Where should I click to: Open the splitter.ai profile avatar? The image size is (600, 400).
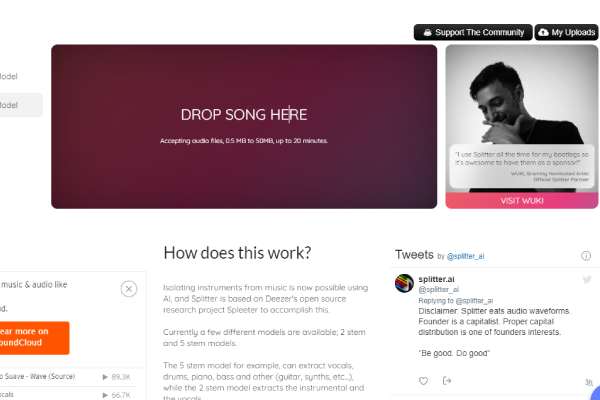[404, 283]
